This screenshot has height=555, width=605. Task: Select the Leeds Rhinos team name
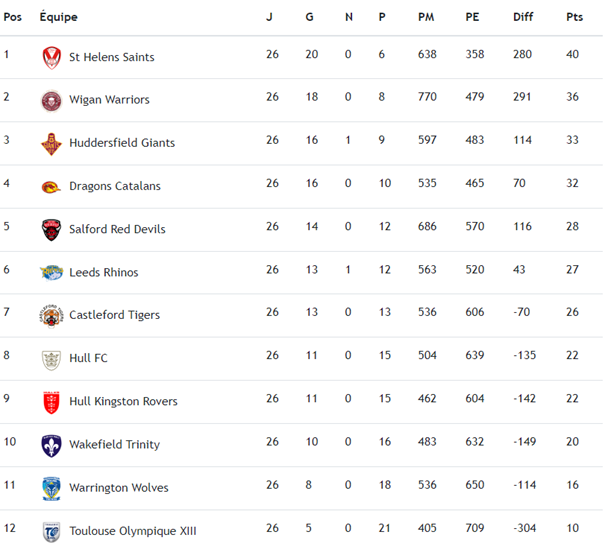104,272
